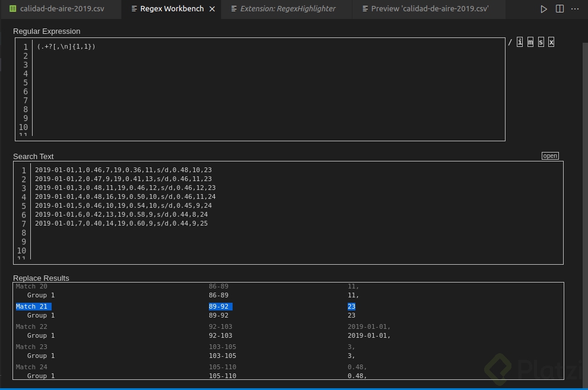Click the 'Regular Expression' label
Image resolution: width=588 pixels, height=390 pixels.
coord(46,31)
